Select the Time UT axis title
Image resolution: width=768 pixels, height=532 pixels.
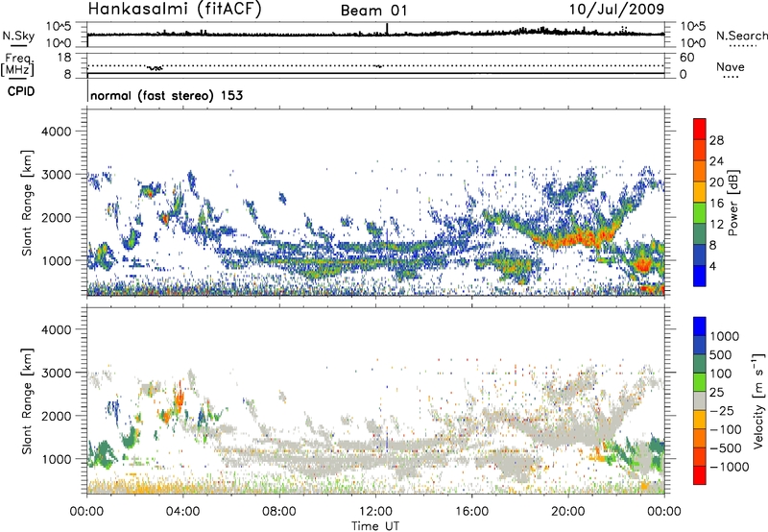(375, 526)
